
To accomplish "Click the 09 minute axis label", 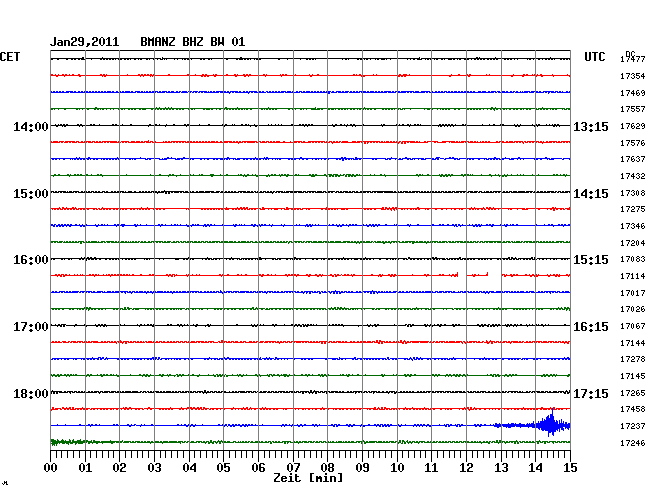I will click(x=362, y=468).
